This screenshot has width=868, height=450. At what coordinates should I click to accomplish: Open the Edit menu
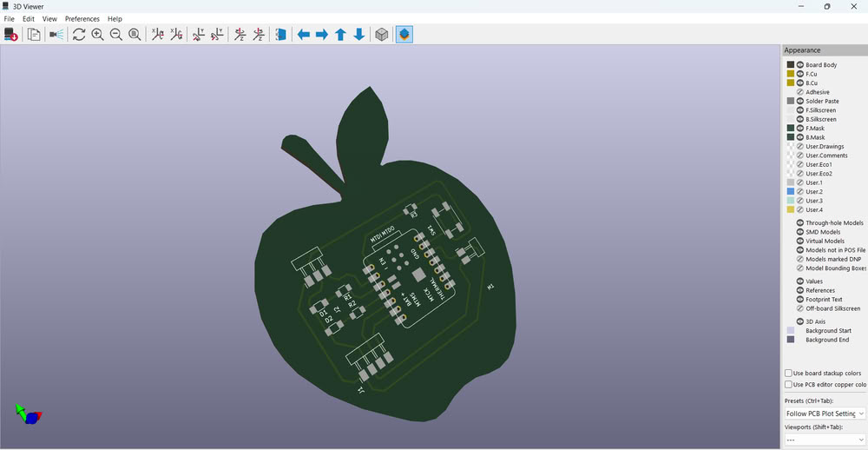pyautogui.click(x=29, y=18)
